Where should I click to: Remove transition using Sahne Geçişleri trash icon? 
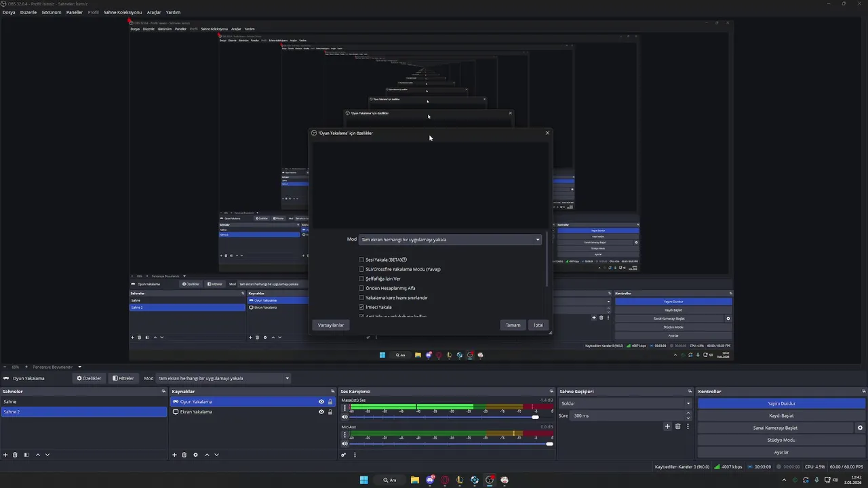point(677,426)
